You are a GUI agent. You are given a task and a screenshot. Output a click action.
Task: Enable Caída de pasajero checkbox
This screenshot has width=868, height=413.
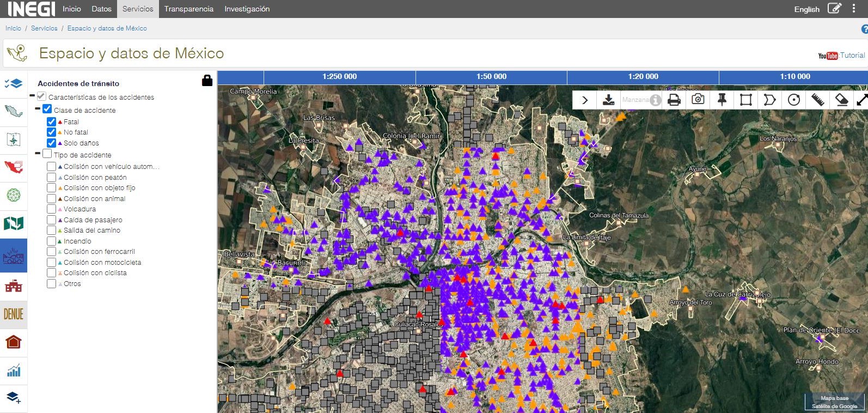coord(51,220)
